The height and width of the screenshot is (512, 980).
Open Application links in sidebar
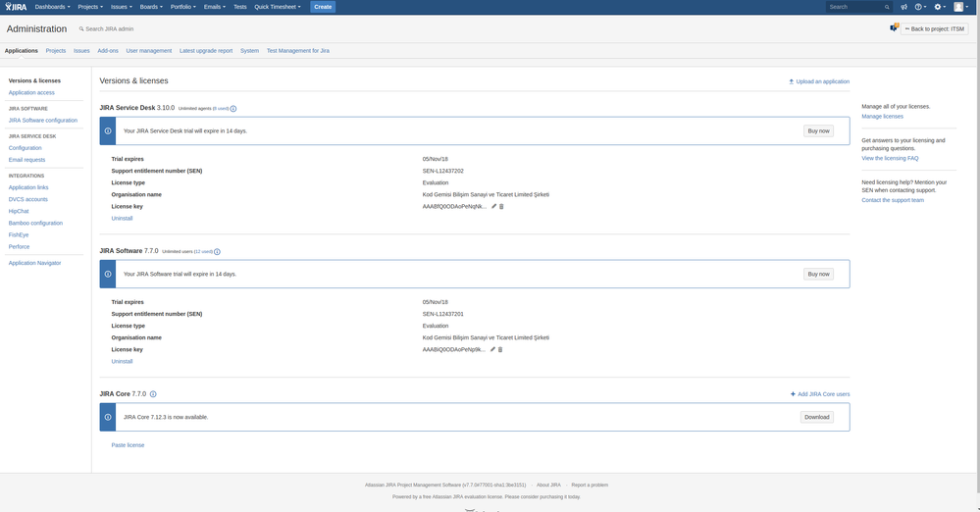pyautogui.click(x=28, y=187)
